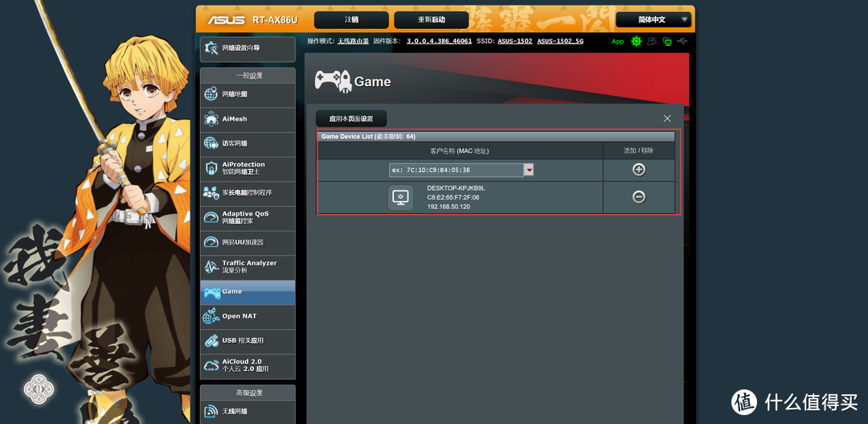Click the green network clients status icon
This screenshot has width=868, height=424.
[668, 41]
